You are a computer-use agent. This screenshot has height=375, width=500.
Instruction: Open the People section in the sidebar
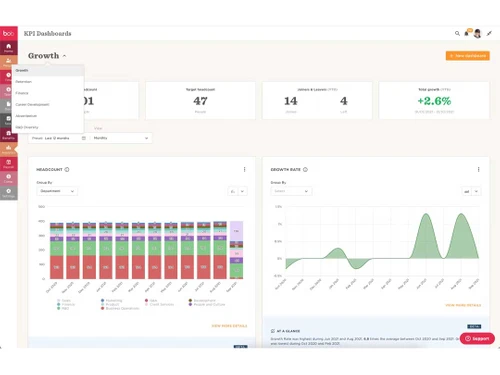[x=9, y=62]
